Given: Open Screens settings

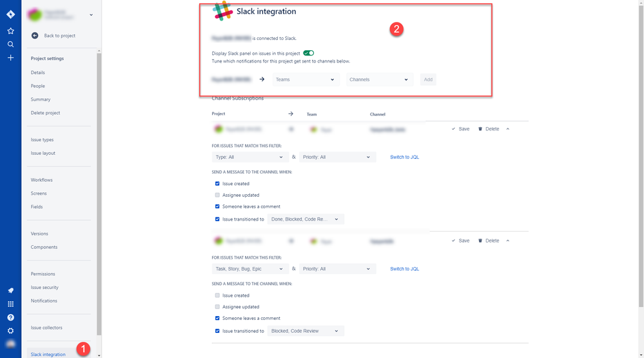Looking at the screenshot, I should [x=39, y=194].
